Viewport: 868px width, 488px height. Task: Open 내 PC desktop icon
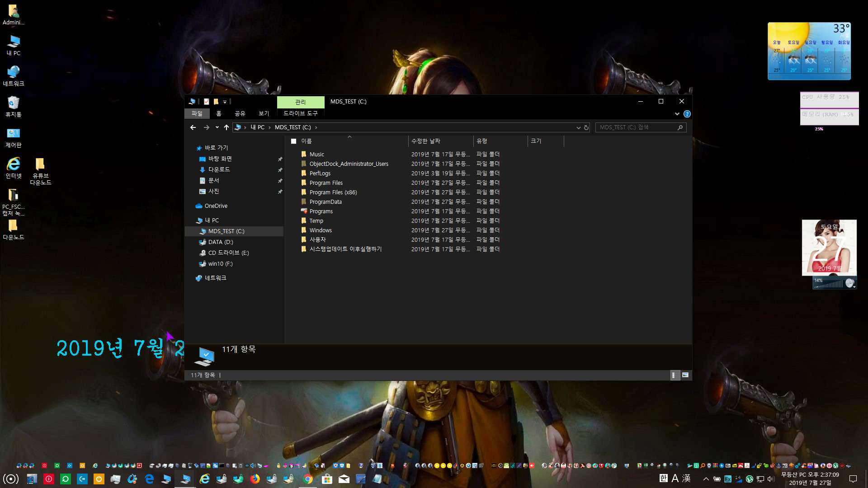pos(14,45)
